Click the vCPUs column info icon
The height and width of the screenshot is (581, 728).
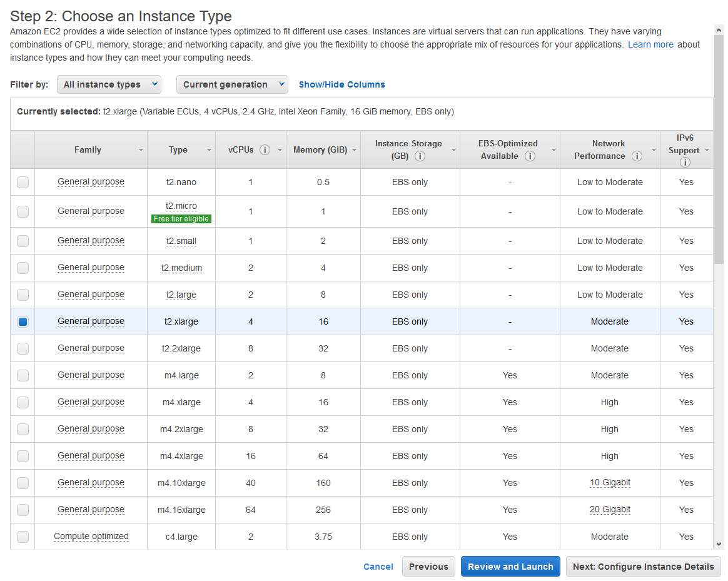click(x=265, y=150)
